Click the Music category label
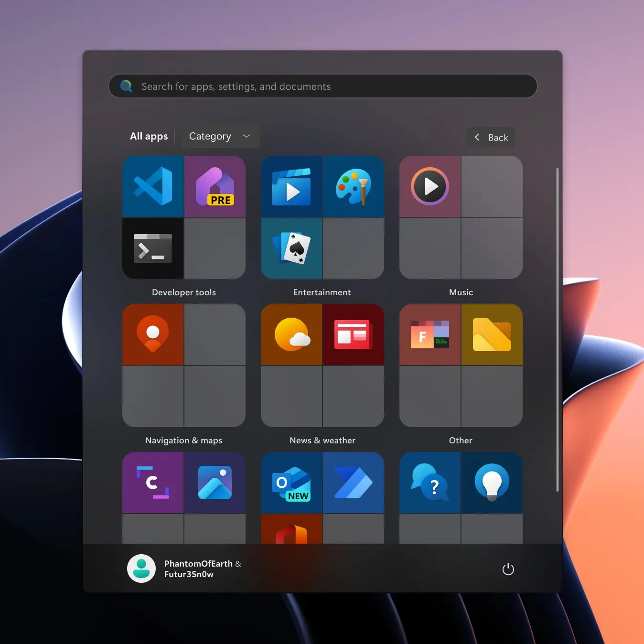Screen dimensions: 644x644 click(461, 292)
